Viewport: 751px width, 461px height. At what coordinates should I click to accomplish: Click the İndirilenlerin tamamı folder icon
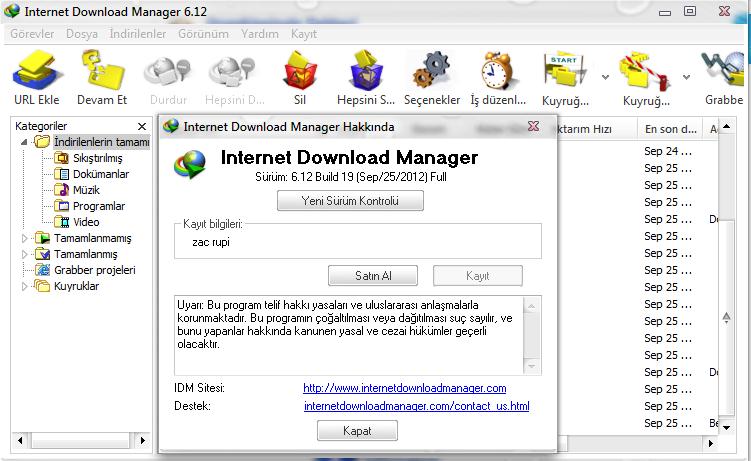pos(42,142)
